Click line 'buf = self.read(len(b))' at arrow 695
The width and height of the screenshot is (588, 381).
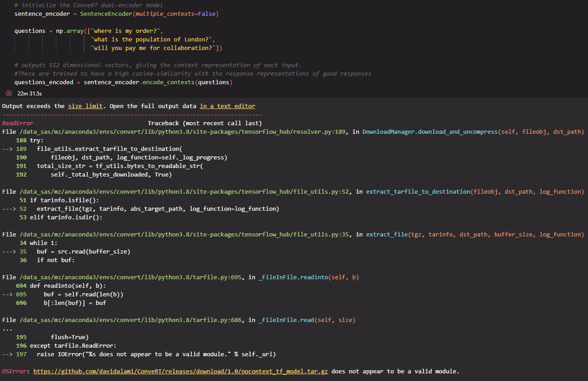tap(83, 295)
